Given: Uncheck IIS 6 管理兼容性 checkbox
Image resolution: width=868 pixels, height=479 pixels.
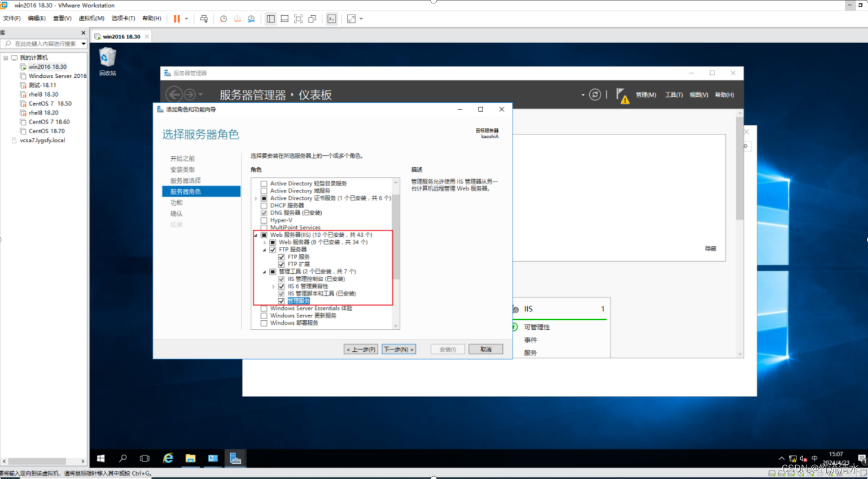Looking at the screenshot, I should tap(281, 286).
